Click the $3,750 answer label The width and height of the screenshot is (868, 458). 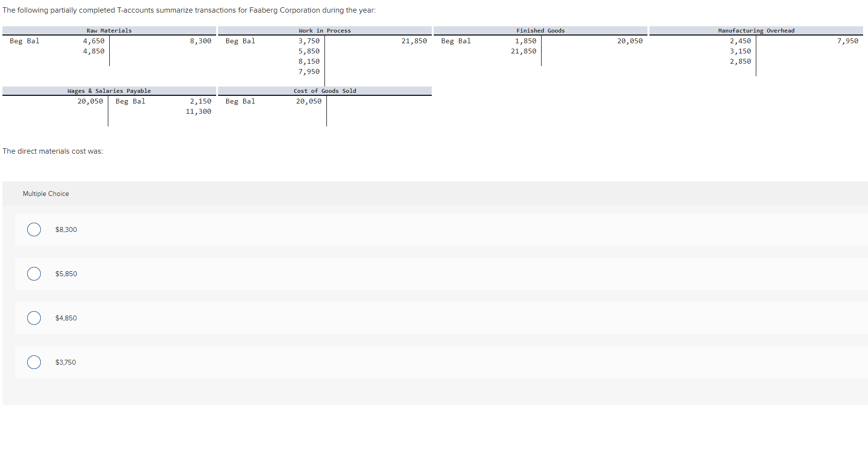(66, 362)
